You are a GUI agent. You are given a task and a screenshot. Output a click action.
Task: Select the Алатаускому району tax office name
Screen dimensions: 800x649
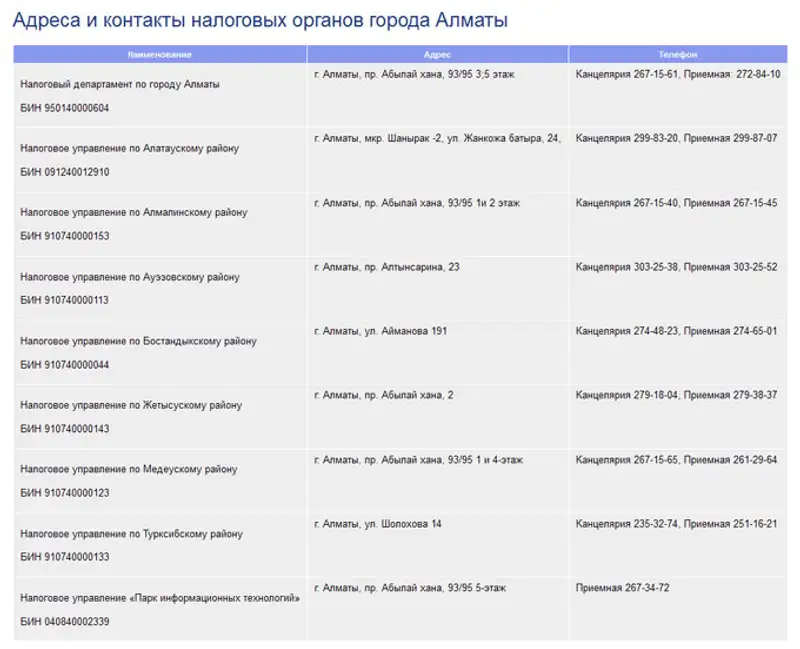click(x=130, y=148)
